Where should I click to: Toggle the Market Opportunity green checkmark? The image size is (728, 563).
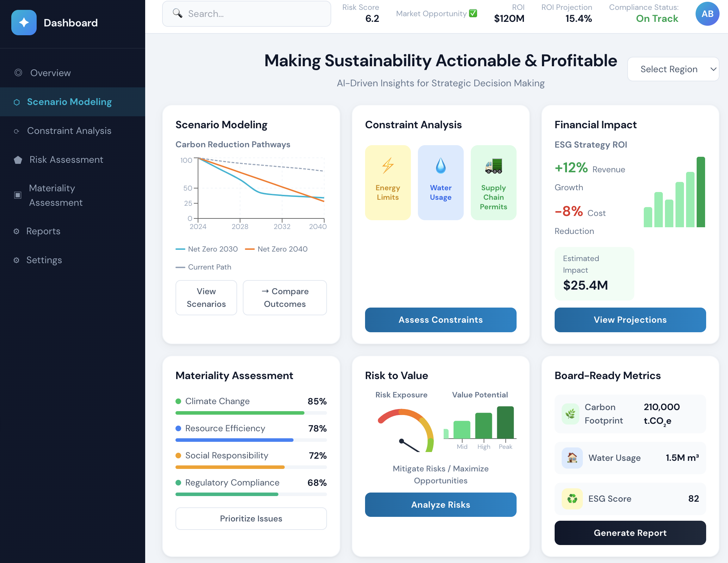pyautogui.click(x=473, y=13)
